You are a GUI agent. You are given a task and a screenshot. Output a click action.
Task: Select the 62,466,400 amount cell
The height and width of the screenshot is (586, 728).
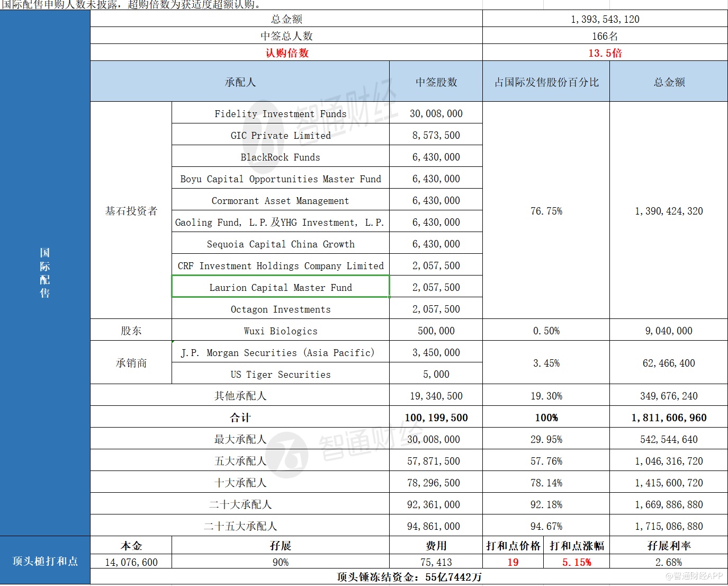click(x=669, y=363)
